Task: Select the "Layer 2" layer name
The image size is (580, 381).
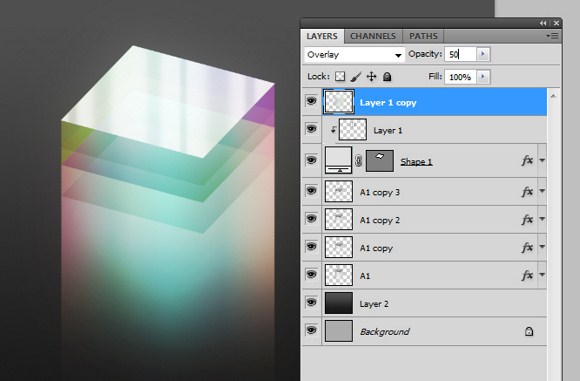Action: 374,304
